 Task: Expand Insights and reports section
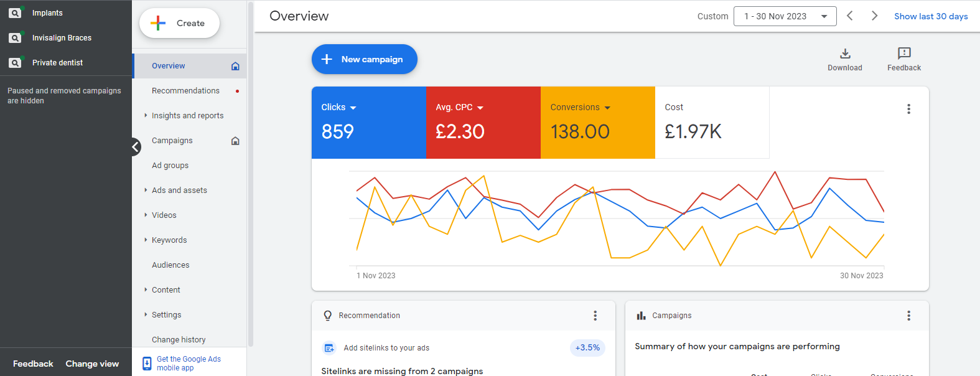tap(187, 116)
